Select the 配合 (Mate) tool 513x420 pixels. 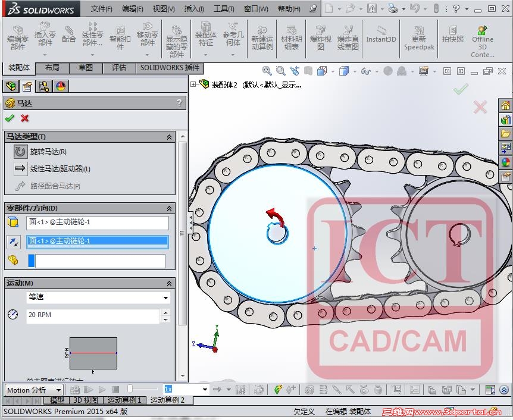[x=68, y=35]
